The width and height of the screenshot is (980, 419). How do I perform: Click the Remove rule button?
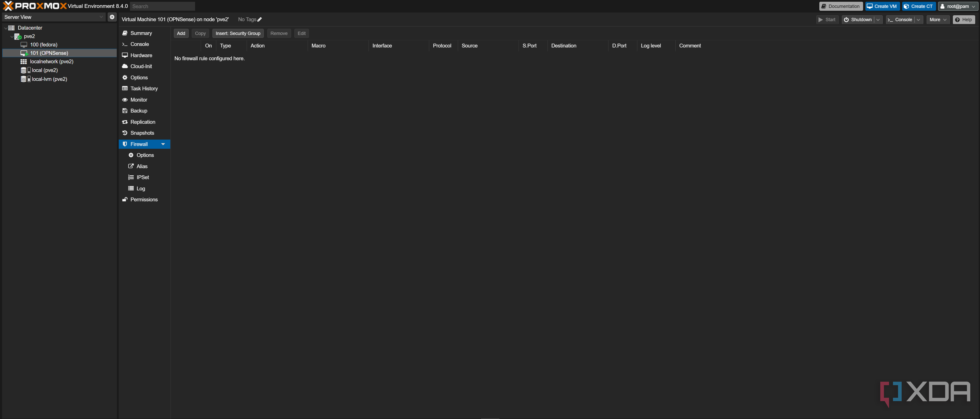tap(279, 33)
